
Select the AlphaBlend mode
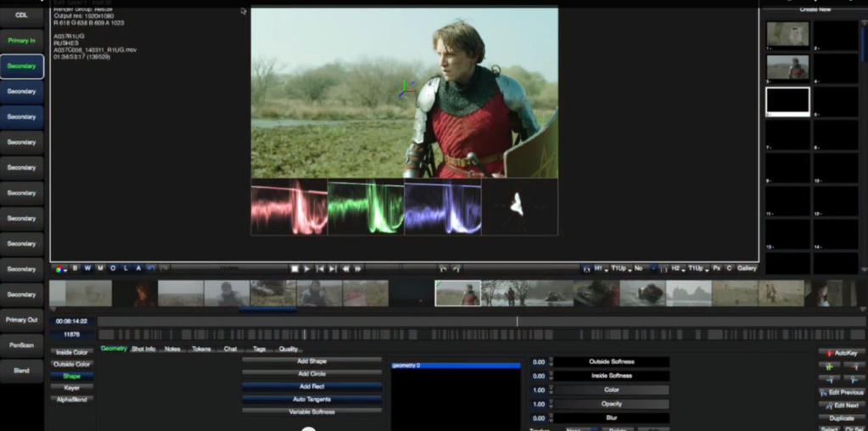point(72,400)
